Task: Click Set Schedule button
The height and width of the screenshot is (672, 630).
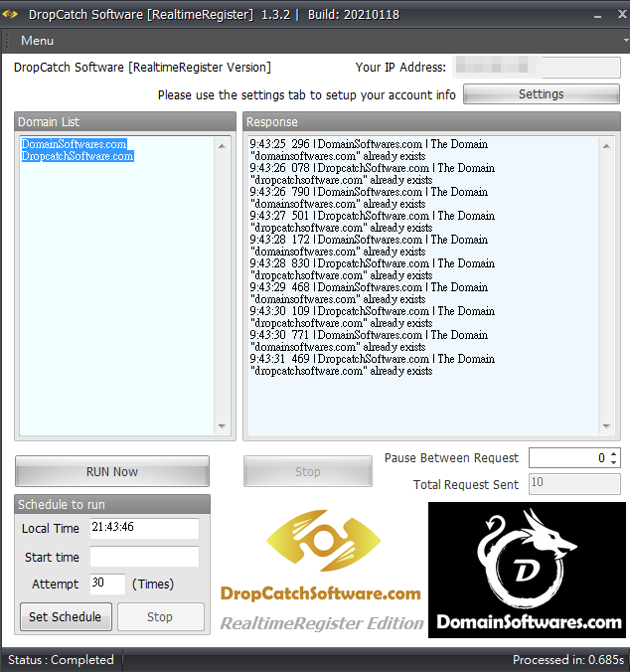Action: [66, 616]
